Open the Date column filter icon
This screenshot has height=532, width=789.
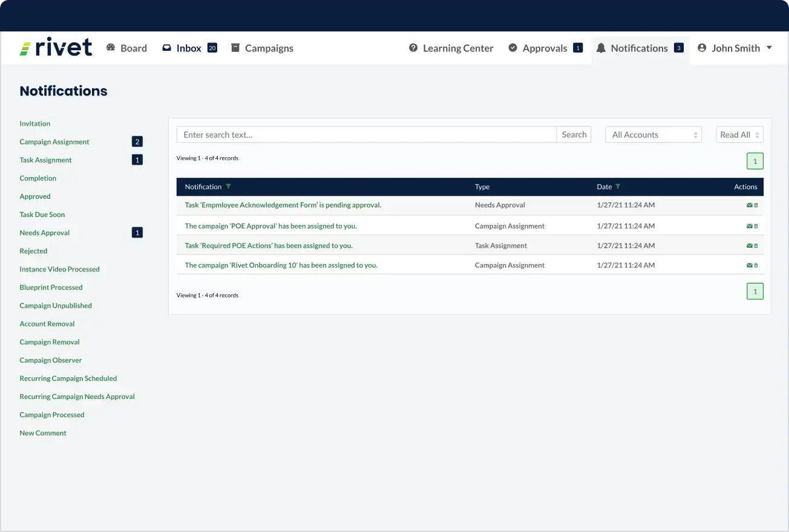(618, 186)
